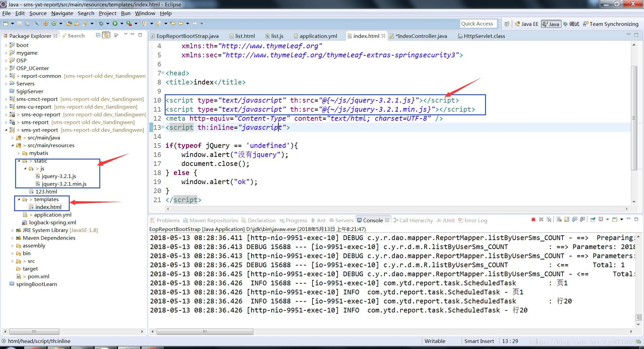Switch to the Java perspective button
This screenshot has width=644, height=349.
(551, 24)
